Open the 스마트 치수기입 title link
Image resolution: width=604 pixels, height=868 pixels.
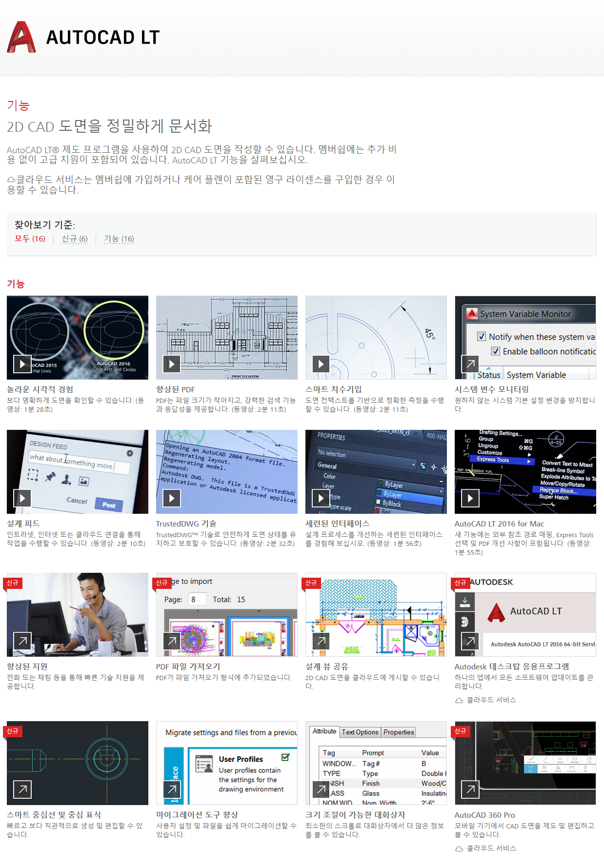pos(334,389)
